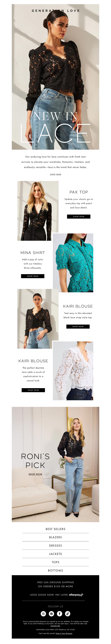Click View in Your Browser link
111x644 pixels.
pyautogui.click(x=64, y=633)
